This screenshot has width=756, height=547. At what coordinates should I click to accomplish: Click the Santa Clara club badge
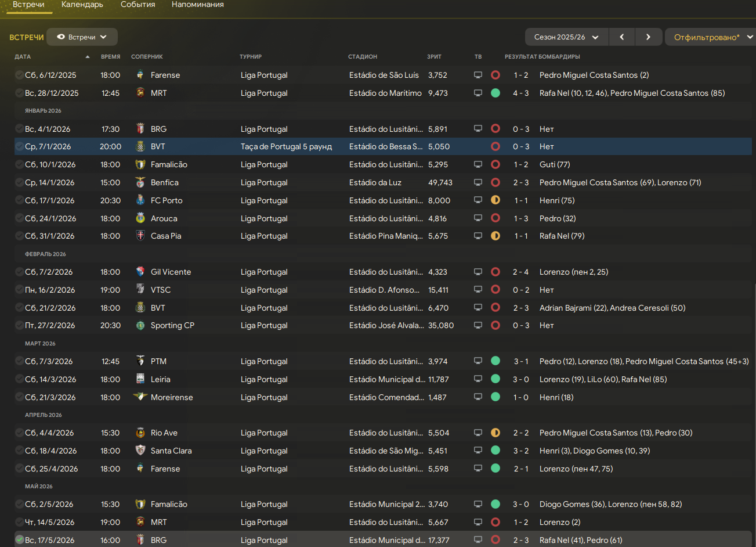[x=140, y=451]
